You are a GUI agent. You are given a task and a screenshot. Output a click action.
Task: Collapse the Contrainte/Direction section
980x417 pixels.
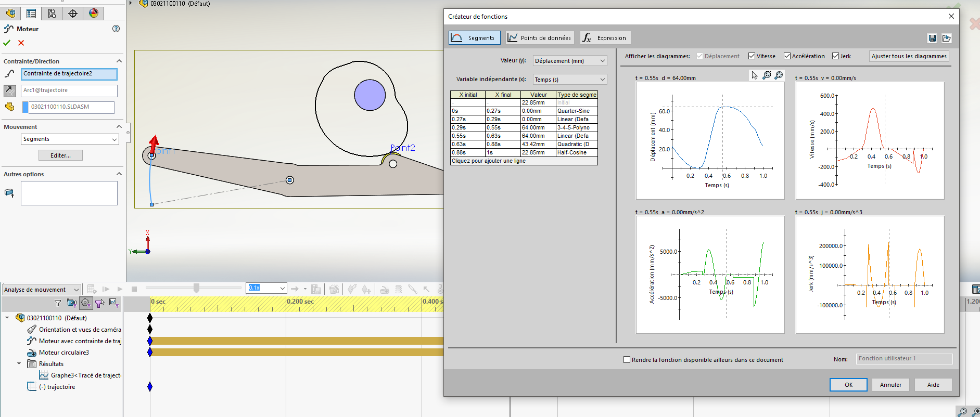119,61
